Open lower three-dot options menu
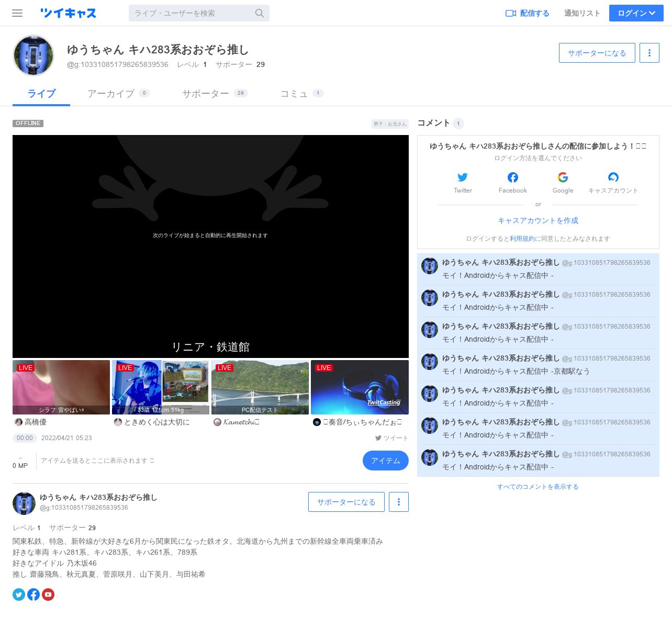Viewport: 672px width, 639px height. coord(399,502)
